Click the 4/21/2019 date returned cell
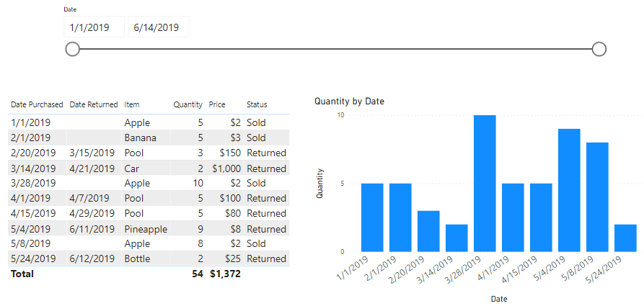 pos(92,168)
